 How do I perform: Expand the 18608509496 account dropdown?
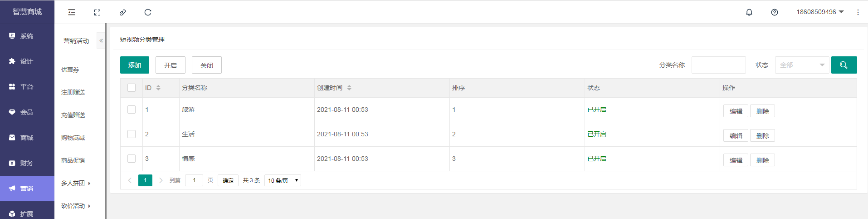820,12
